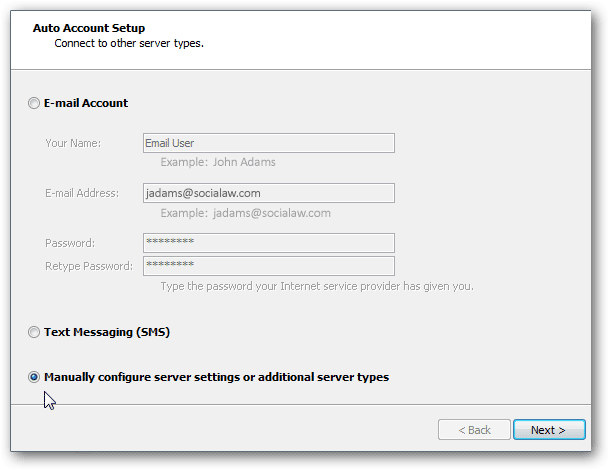The height and width of the screenshot is (470, 609).
Task: Select the Text Messaging (SMS) radio button
Action: [x=34, y=332]
